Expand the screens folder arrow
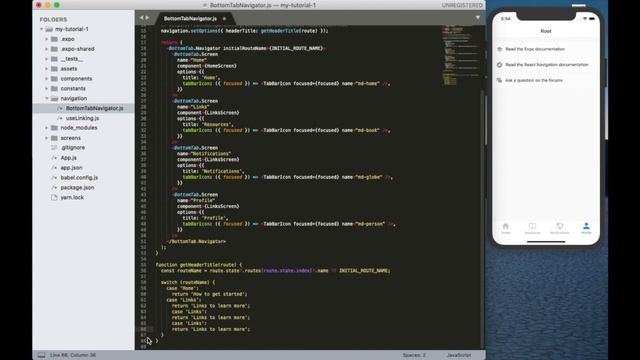The image size is (640, 360). pyautogui.click(x=47, y=138)
